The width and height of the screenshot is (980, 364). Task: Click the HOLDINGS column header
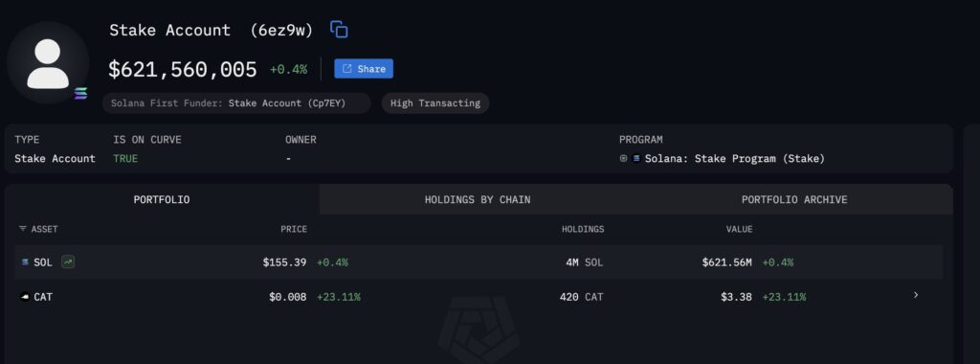[583, 229]
